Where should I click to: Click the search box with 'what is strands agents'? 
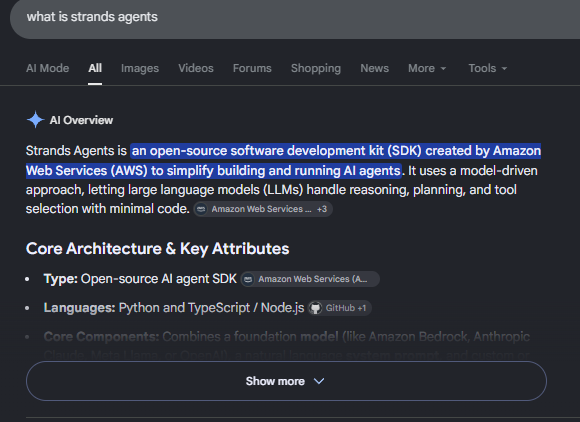point(295,17)
